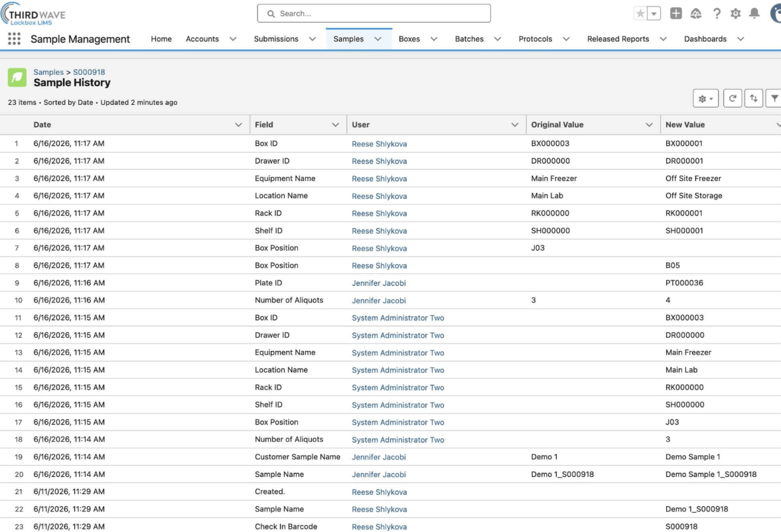Open the favorites list dropdown arrow
The width and height of the screenshot is (781, 532).
(654, 13)
